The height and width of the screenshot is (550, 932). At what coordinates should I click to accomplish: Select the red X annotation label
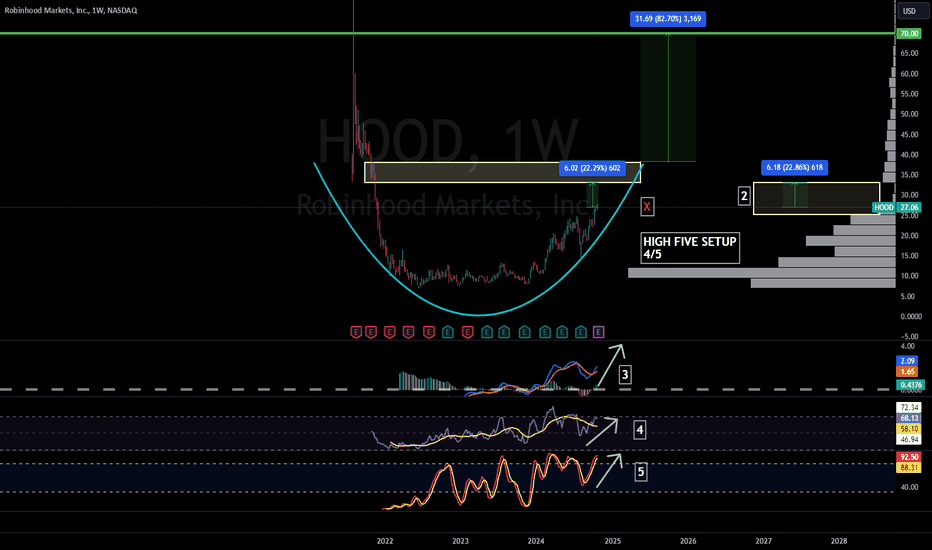pos(647,206)
